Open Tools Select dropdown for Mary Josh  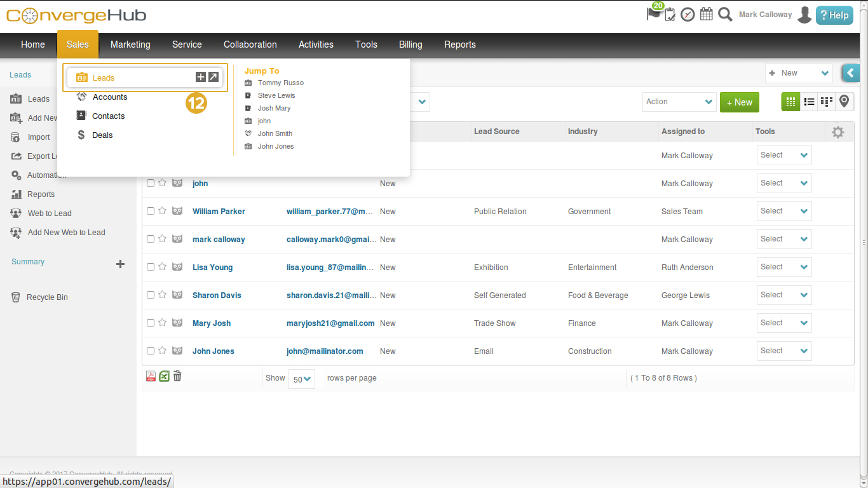[784, 323]
